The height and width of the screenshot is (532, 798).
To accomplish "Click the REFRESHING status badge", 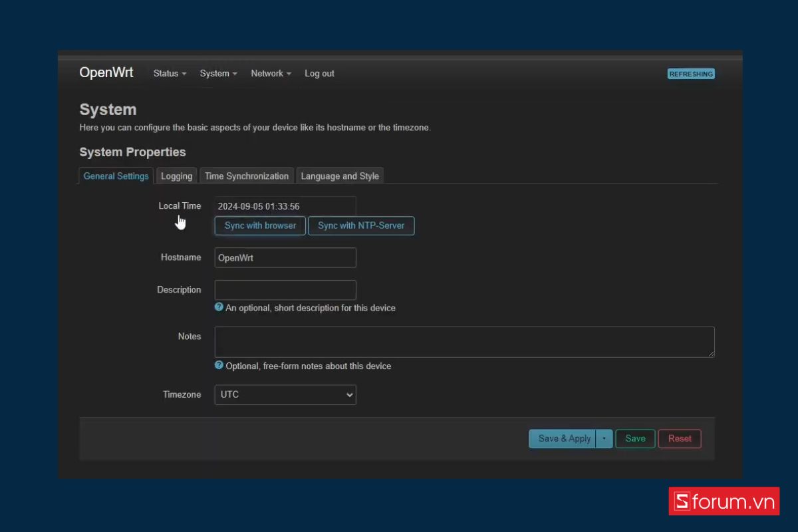I will (x=691, y=74).
